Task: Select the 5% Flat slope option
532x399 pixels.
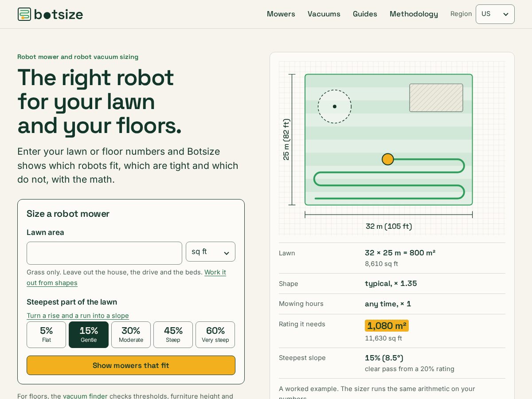Action: [46, 335]
